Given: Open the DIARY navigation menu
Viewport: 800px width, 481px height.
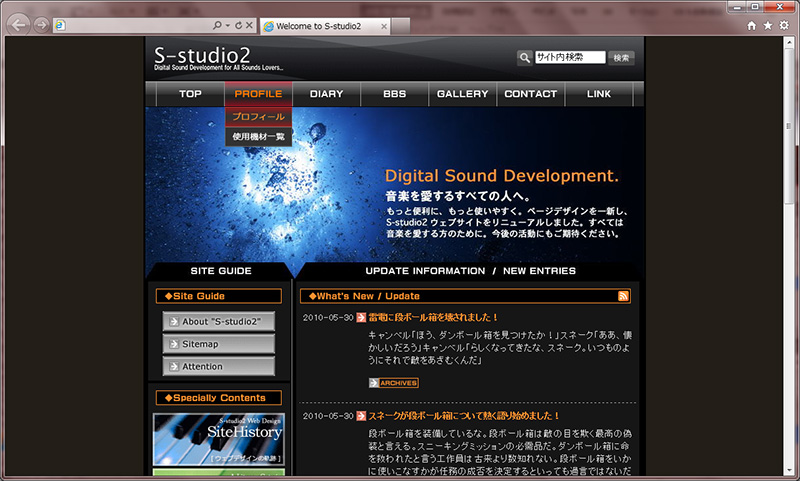Looking at the screenshot, I should click(326, 94).
